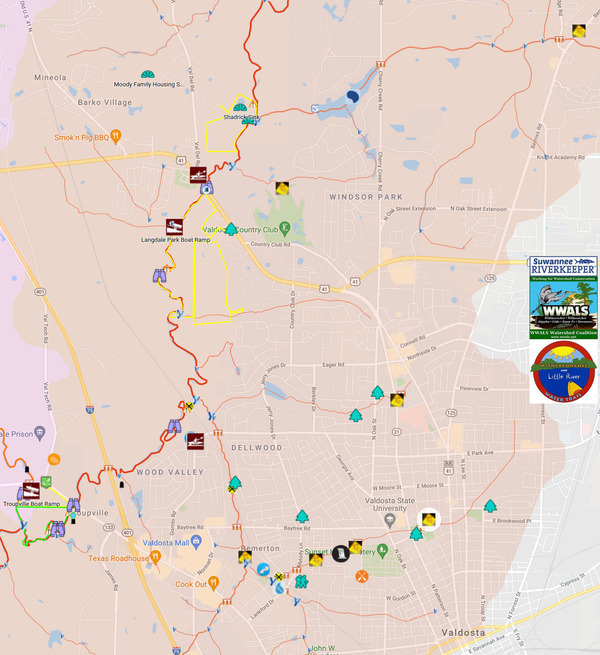600x655 pixels.
Task: Click the DELLWOOD neighborhood label
Action: 257,447
